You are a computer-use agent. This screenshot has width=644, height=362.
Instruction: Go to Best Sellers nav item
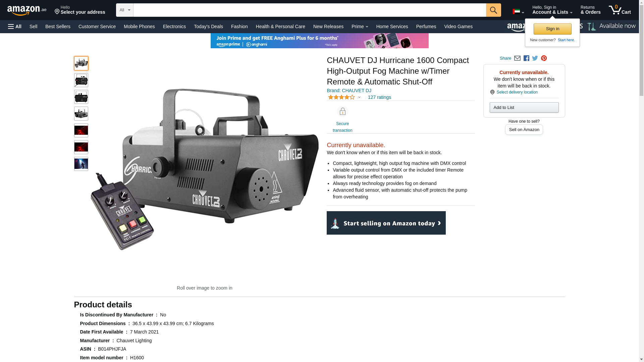click(x=58, y=26)
